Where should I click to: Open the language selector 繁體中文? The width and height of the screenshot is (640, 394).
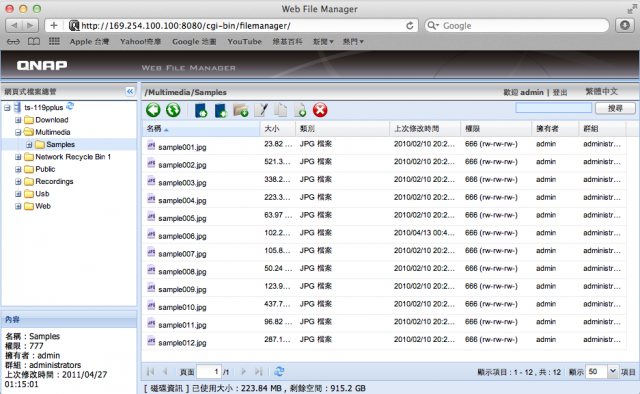(x=602, y=91)
